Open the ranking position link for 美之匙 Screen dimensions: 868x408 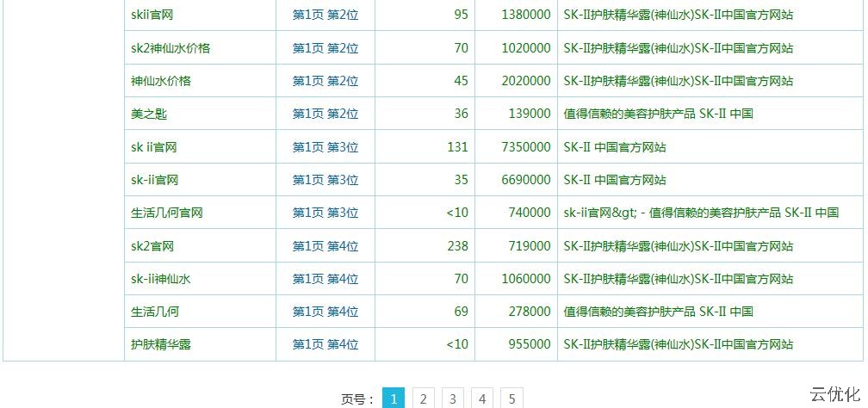[325, 114]
